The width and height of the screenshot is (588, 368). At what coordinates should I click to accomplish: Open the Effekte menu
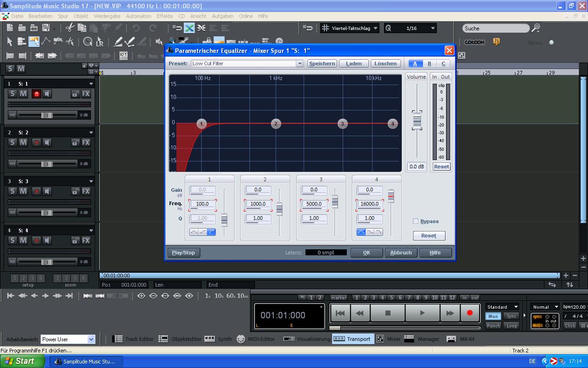coord(164,16)
